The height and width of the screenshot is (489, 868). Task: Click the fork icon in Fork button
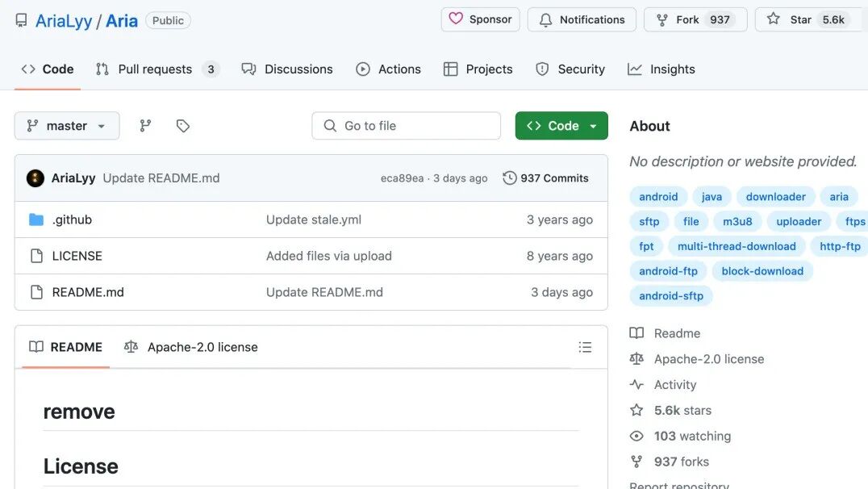pyautogui.click(x=661, y=20)
